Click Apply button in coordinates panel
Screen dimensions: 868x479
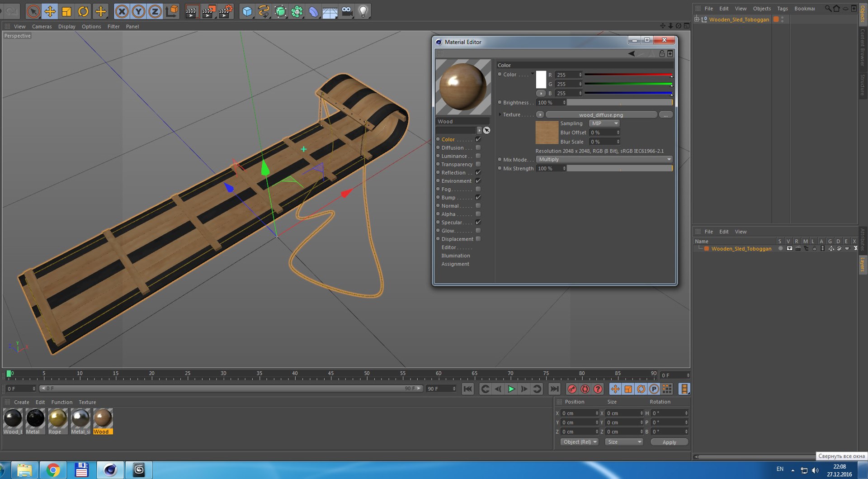(669, 442)
